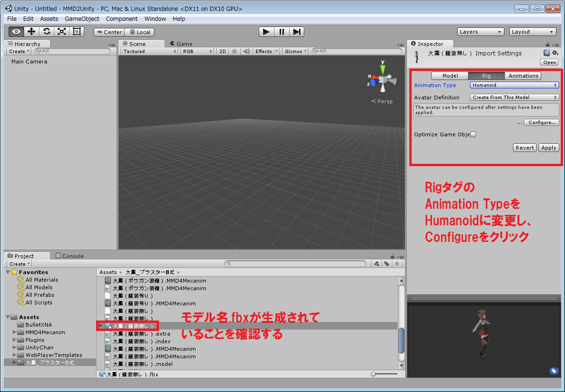Open the Assets menu

pyautogui.click(x=49, y=19)
